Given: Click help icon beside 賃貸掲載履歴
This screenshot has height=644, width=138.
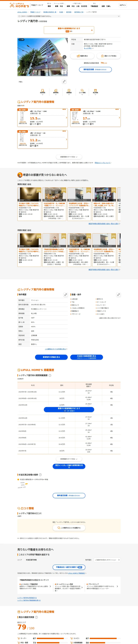Looking at the screenshot, I should [50, 375].
